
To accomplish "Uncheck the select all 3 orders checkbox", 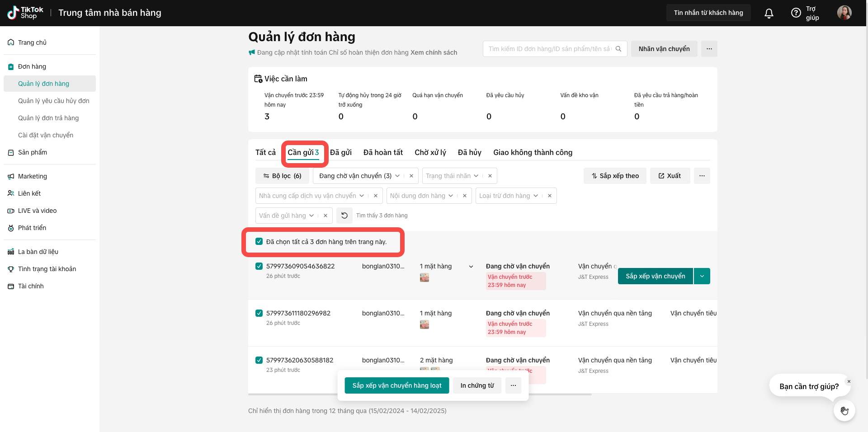I will (x=259, y=242).
